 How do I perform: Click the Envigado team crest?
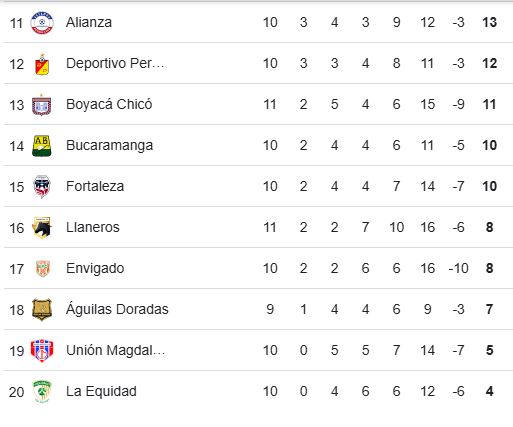(43, 269)
